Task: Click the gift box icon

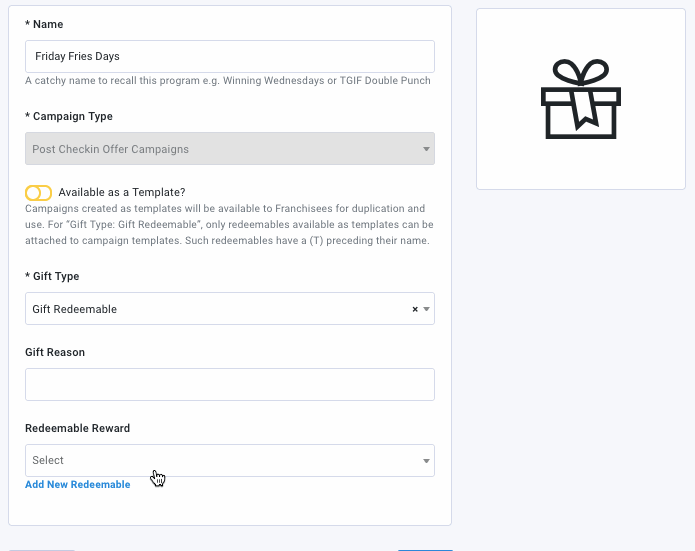Action: pos(581,99)
